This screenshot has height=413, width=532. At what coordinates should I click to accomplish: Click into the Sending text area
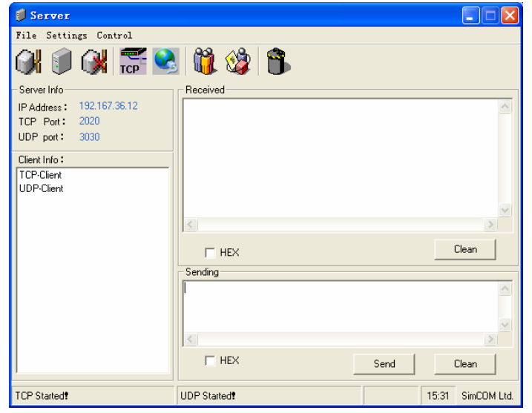pyautogui.click(x=341, y=307)
